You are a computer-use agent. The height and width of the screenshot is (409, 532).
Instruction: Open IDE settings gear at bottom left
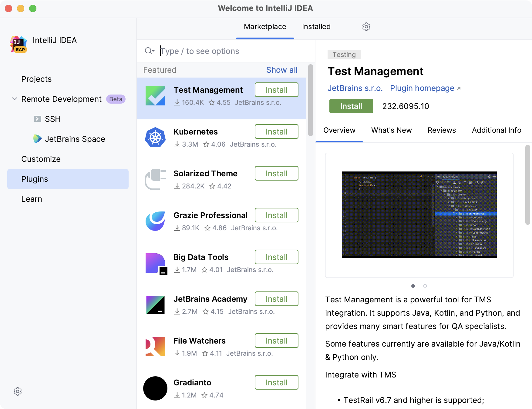tap(18, 391)
